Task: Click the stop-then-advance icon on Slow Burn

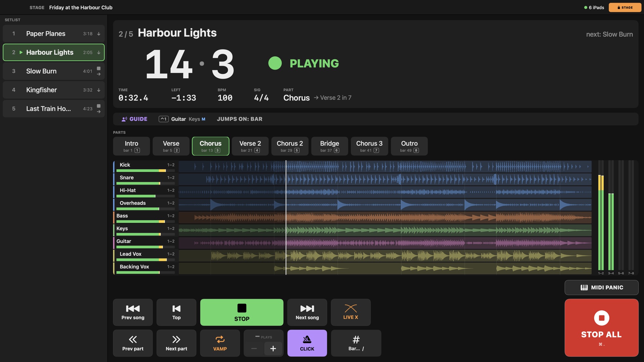Action: (x=99, y=71)
